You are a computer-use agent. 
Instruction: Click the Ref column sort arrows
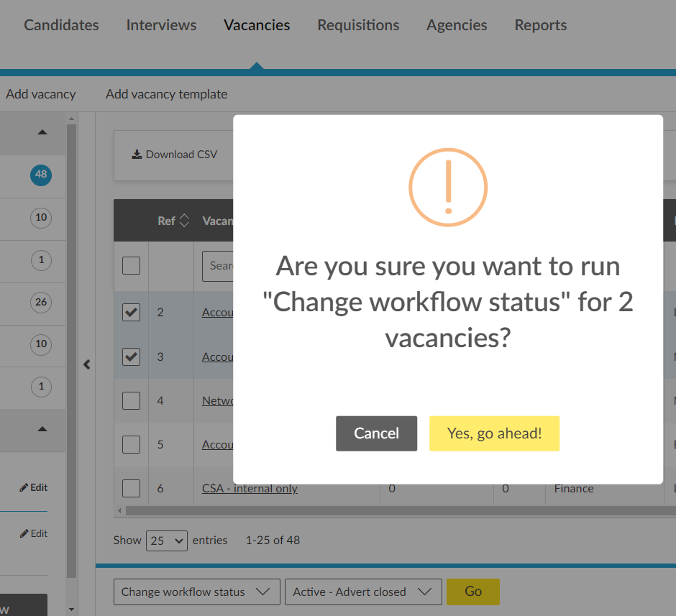pos(184,221)
